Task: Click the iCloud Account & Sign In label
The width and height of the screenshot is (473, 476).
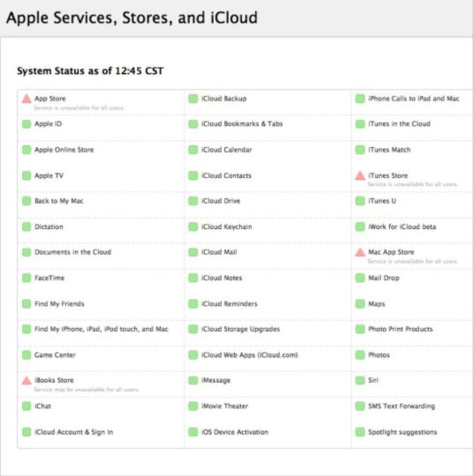Action: point(74,432)
